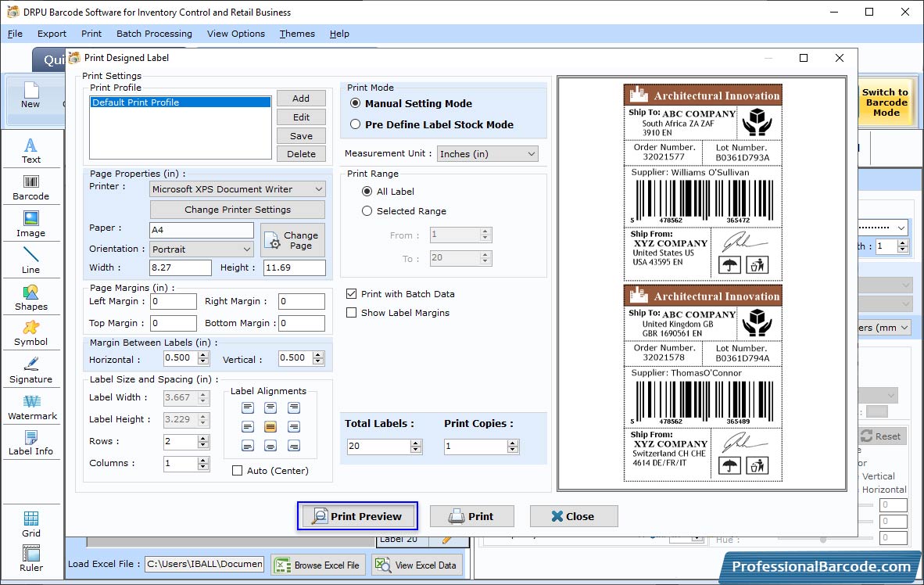Image resolution: width=924 pixels, height=585 pixels.
Task: Choose Selected Range option
Action: [367, 211]
